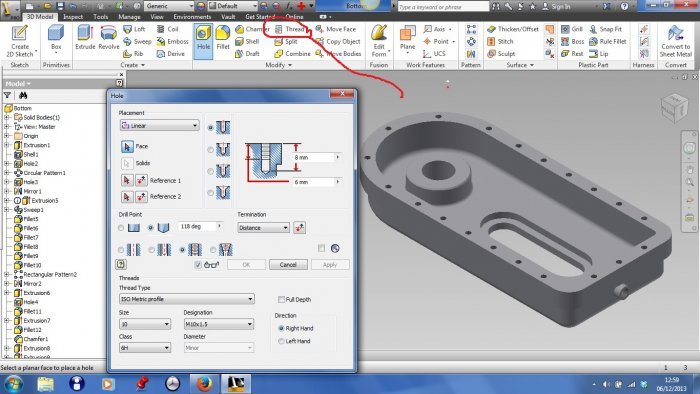Image resolution: width=700 pixels, height=394 pixels.
Task: Choose the Combine tool
Action: (x=292, y=54)
